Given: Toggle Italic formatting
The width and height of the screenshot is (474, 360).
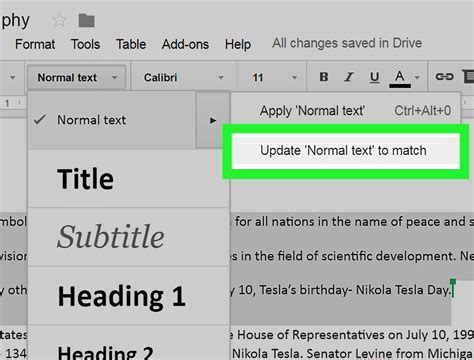Looking at the screenshot, I should 349,77.
